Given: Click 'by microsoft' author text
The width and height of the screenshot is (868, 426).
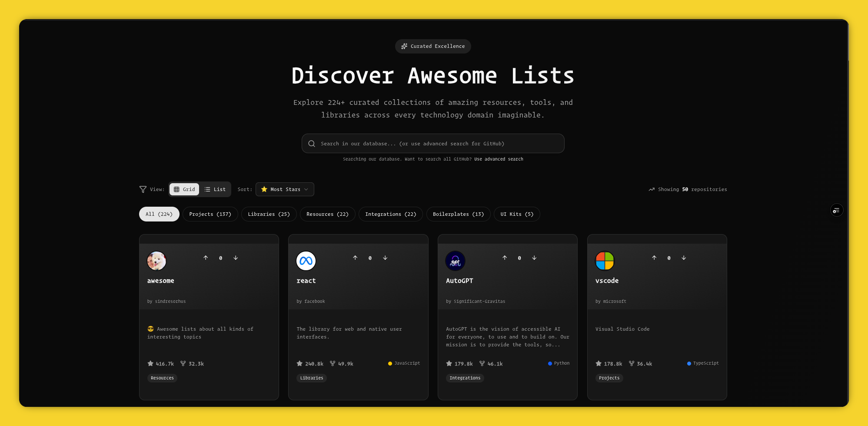Looking at the screenshot, I should 611,302.
